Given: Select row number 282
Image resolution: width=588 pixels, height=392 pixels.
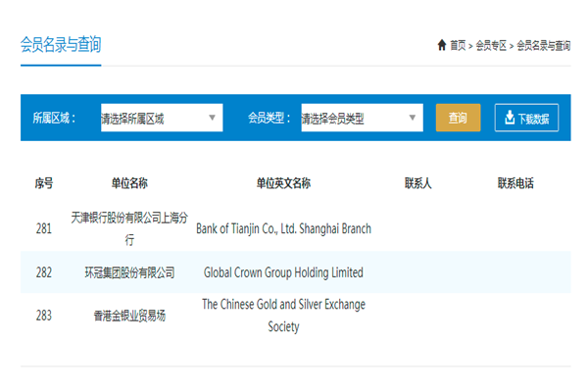Looking at the screenshot, I should point(44,272).
